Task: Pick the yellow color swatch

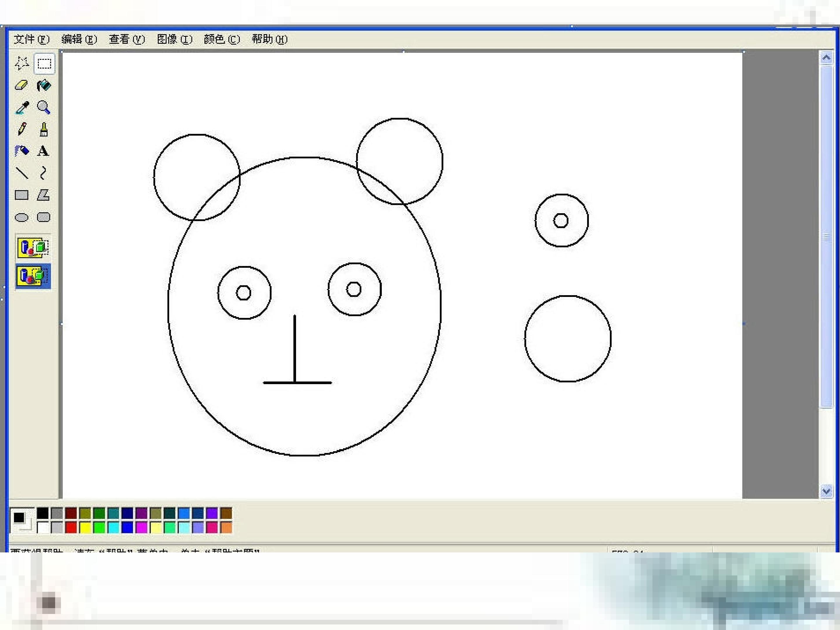Action: pos(85,527)
